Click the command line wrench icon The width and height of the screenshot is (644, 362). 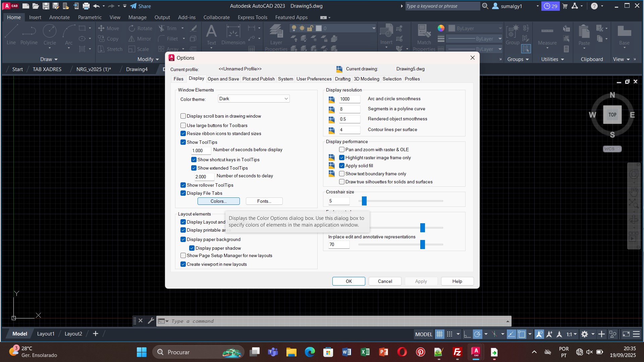tap(151, 321)
